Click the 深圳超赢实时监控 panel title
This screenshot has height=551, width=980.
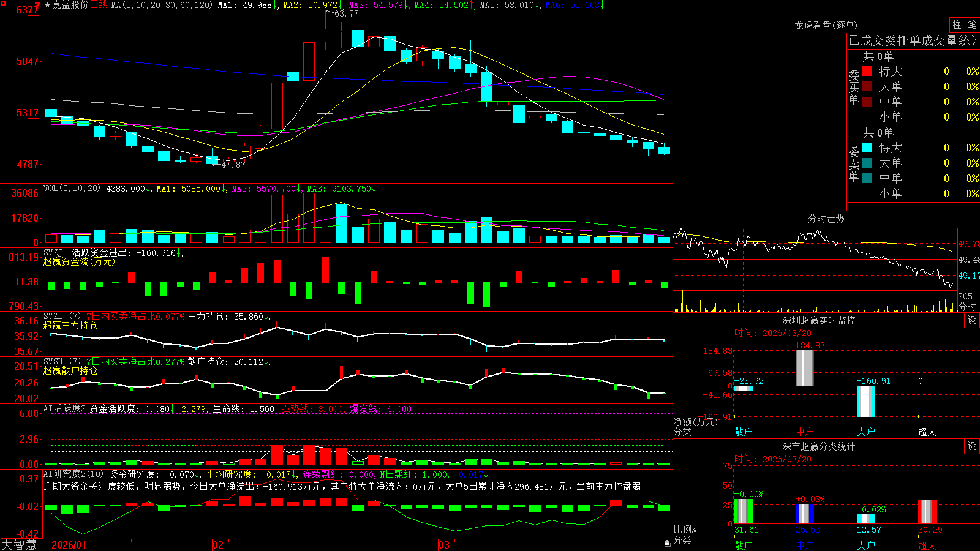click(818, 320)
